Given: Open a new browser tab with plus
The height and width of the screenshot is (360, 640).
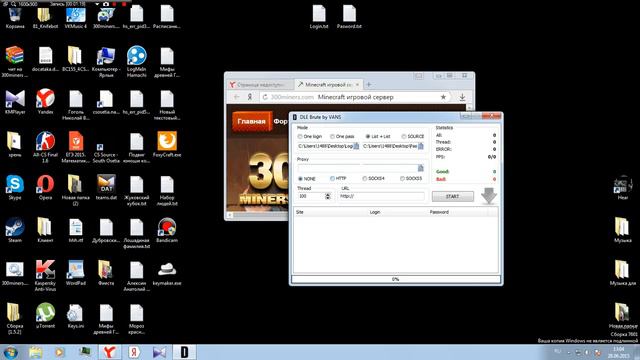Looking at the screenshot, I should [369, 84].
